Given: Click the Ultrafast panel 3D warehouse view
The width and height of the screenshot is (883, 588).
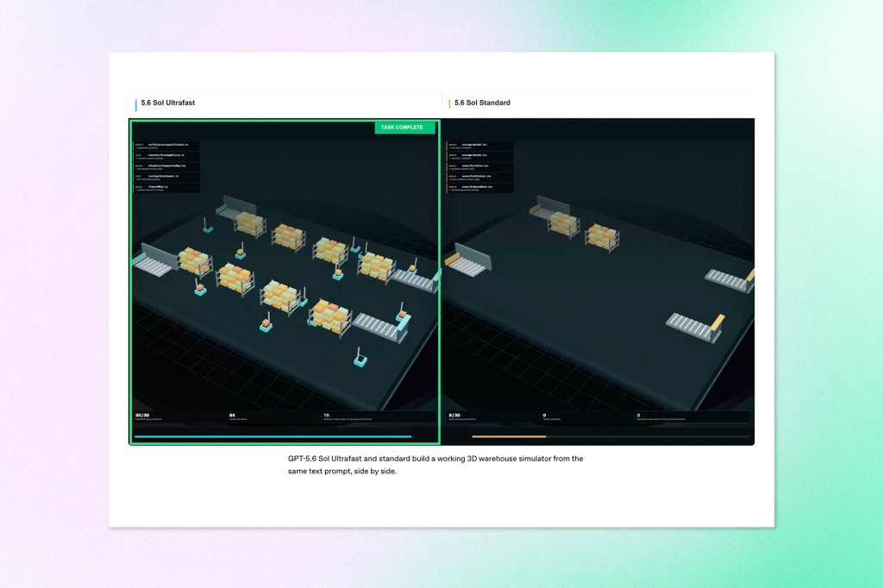Looking at the screenshot, I should point(285,282).
